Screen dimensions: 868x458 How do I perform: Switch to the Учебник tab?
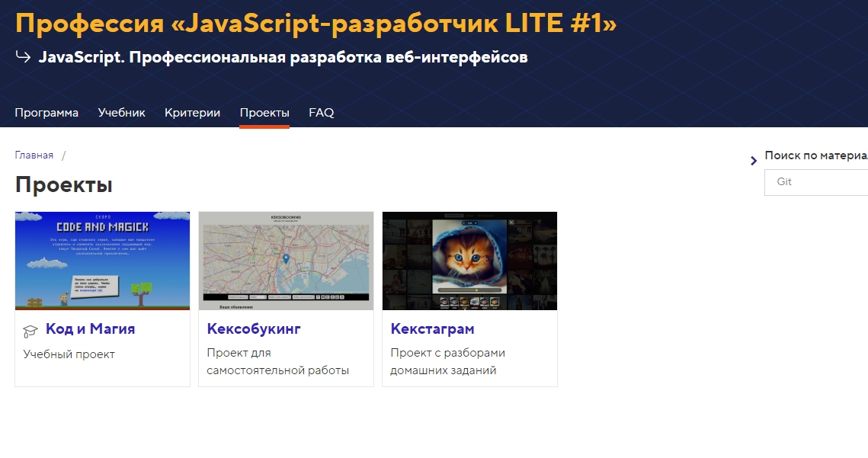(121, 113)
